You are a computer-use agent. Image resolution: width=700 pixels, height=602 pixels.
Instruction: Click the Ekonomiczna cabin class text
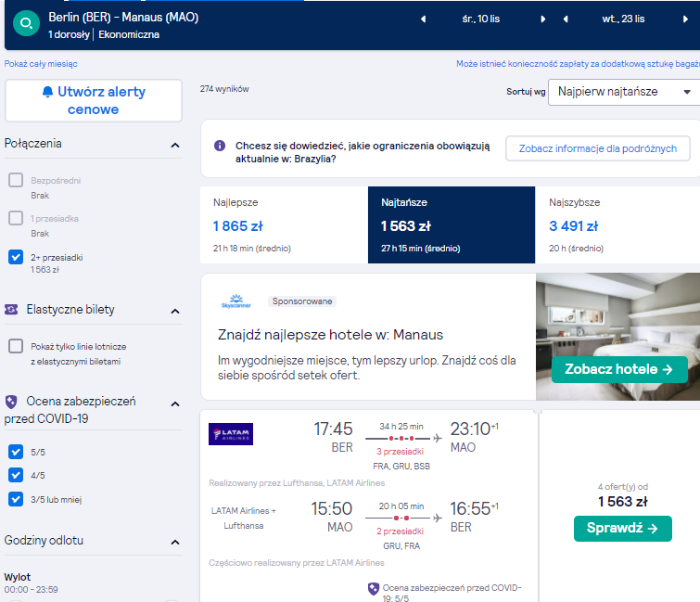pos(129,34)
